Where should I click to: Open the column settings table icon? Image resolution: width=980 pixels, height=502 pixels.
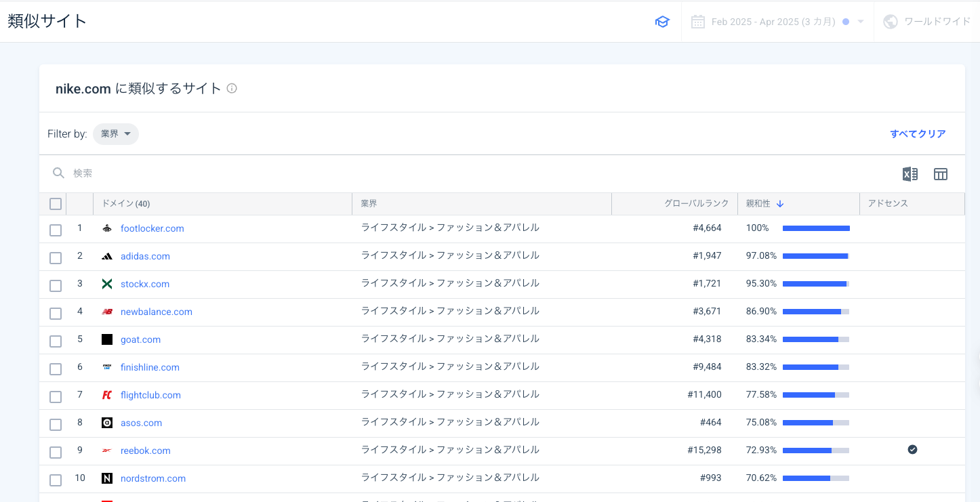(941, 174)
